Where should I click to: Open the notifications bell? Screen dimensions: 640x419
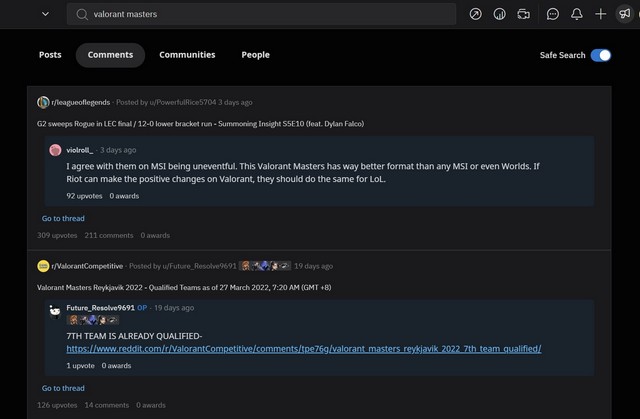point(577,14)
